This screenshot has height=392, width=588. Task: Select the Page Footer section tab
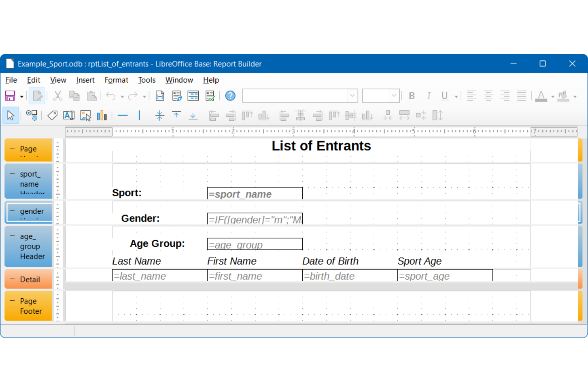pyautogui.click(x=28, y=306)
